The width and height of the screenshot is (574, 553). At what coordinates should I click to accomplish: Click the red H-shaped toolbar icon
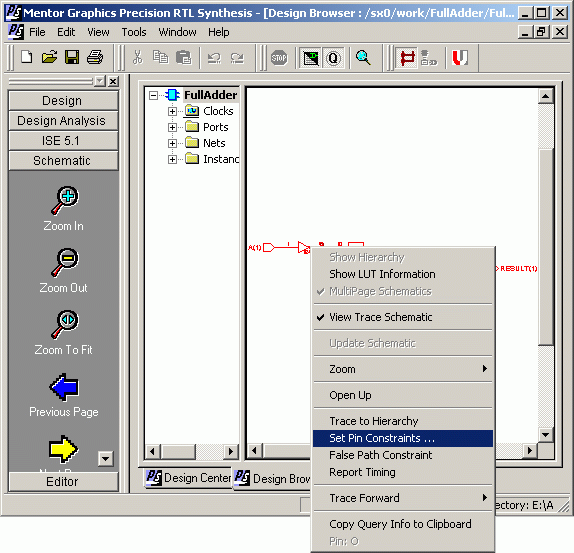pos(407,58)
